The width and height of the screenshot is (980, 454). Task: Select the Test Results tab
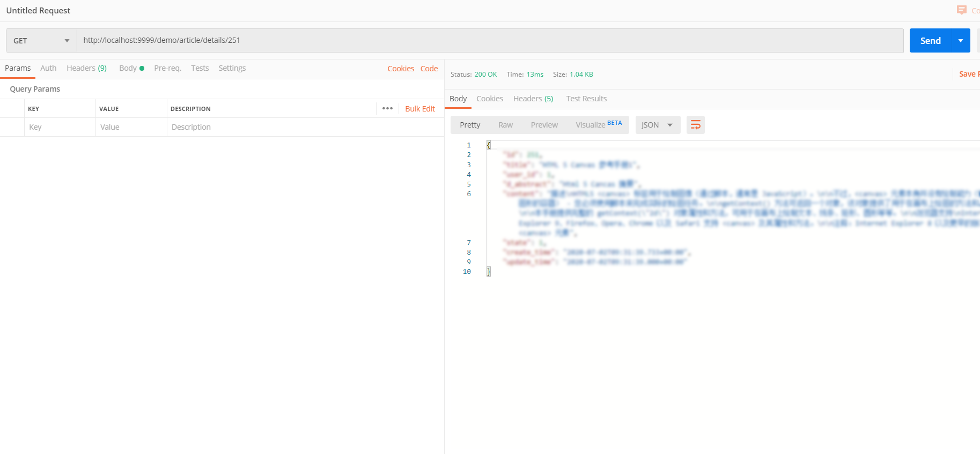click(x=586, y=99)
